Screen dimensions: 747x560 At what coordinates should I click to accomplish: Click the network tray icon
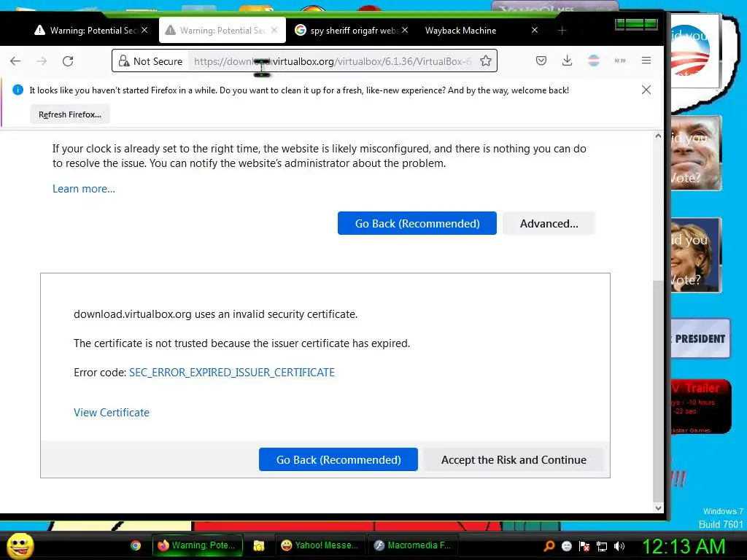point(602,546)
